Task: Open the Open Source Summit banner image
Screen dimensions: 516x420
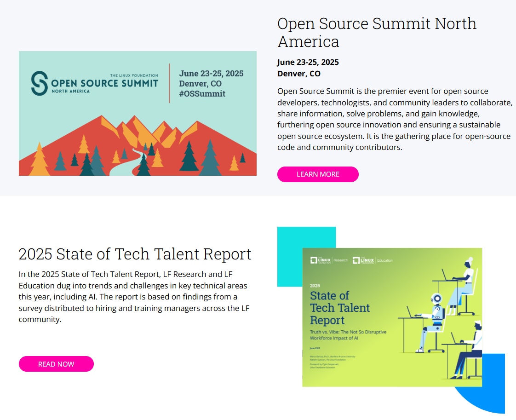Action: [138, 113]
